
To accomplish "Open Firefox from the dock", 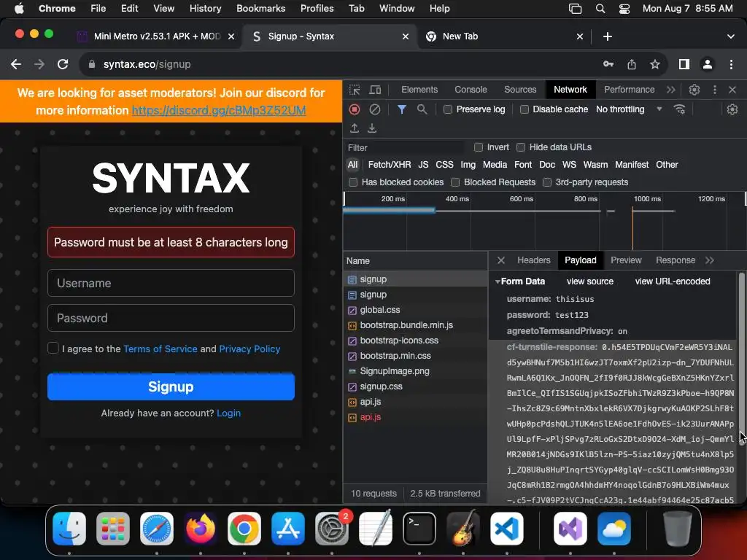I will [201, 529].
